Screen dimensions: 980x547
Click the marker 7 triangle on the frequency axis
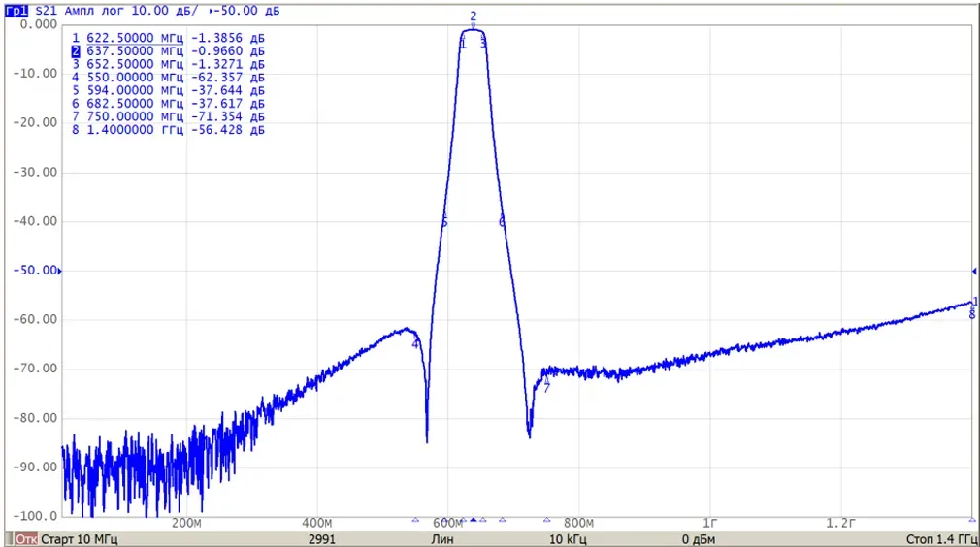(547, 520)
